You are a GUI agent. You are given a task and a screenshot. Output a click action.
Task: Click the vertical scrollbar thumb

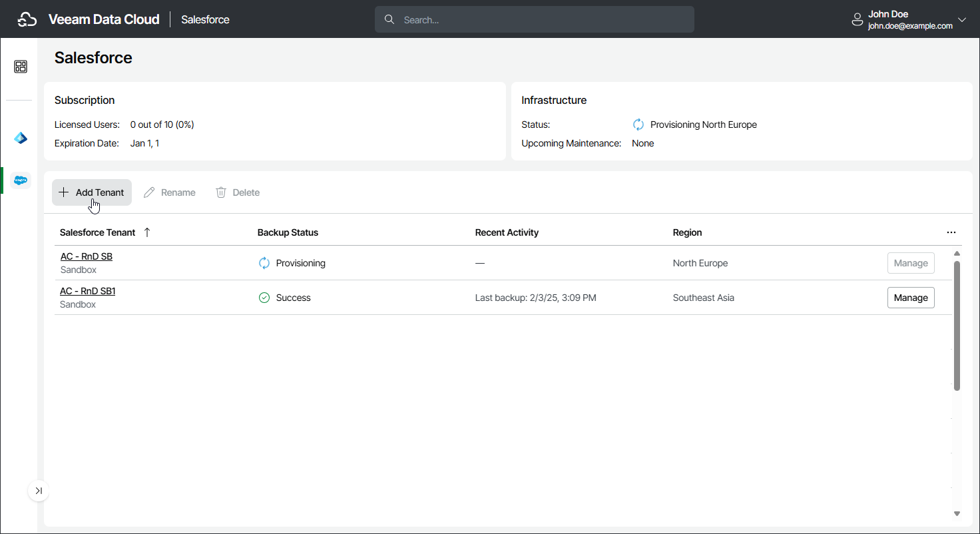pos(957,326)
